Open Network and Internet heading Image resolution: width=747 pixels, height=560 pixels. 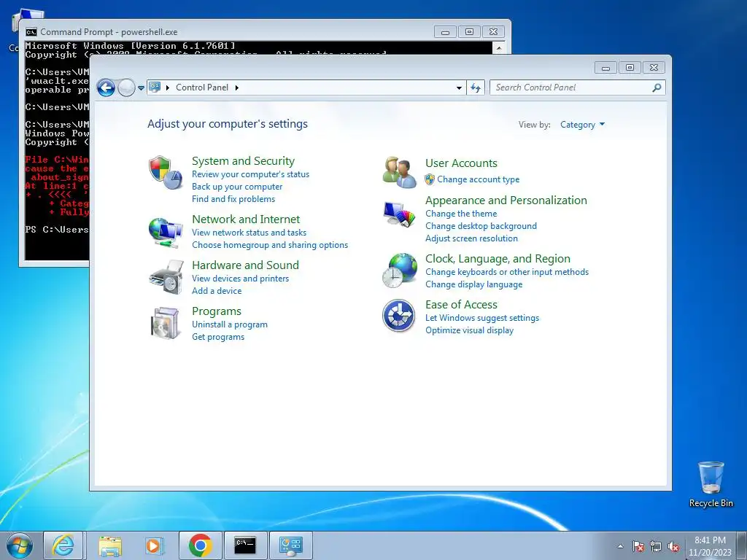point(246,219)
